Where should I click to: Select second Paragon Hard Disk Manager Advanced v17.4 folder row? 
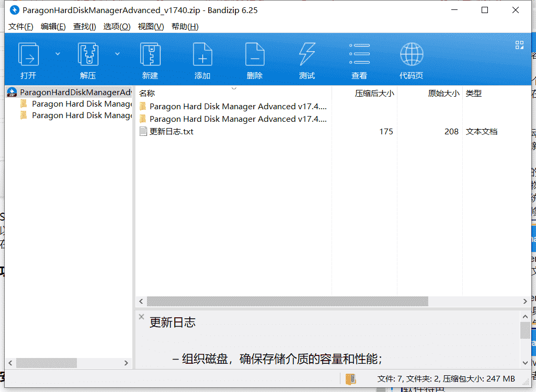(233, 119)
